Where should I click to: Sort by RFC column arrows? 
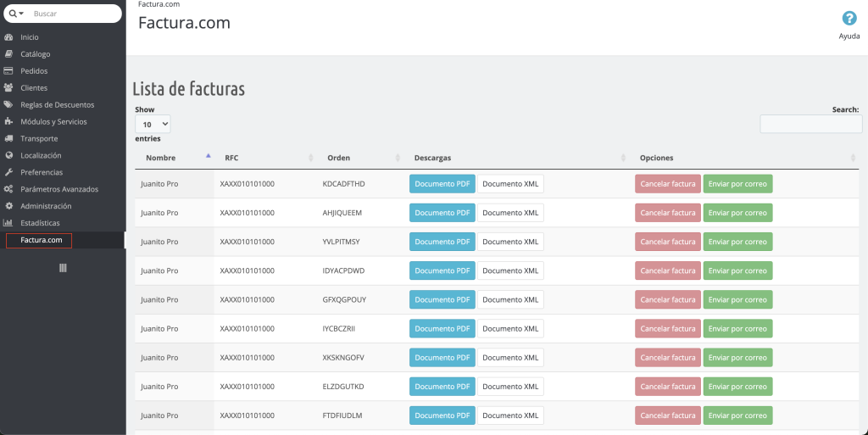click(310, 158)
